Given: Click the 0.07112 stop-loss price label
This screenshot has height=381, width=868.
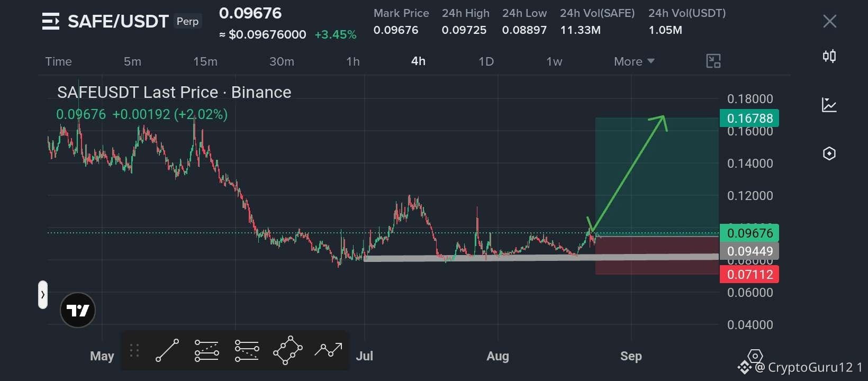Looking at the screenshot, I should click(x=749, y=274).
